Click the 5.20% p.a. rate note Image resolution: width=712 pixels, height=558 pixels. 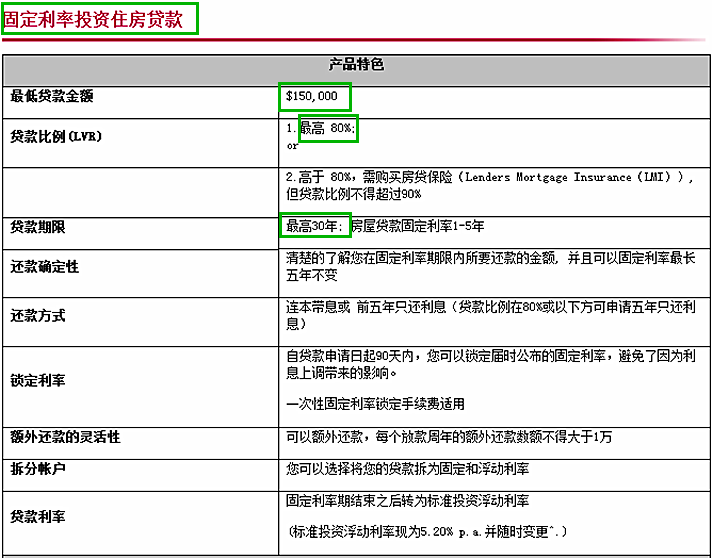click(x=427, y=532)
